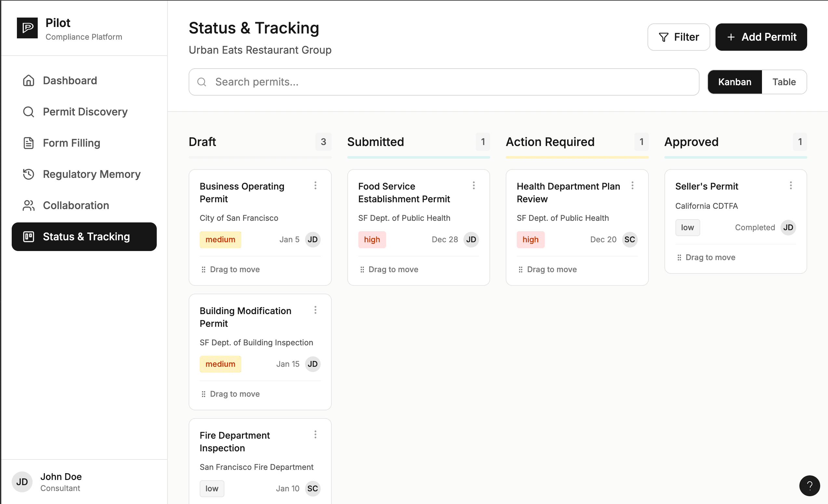This screenshot has height=504, width=828.
Task: Toggle the Filter control
Action: (x=678, y=37)
